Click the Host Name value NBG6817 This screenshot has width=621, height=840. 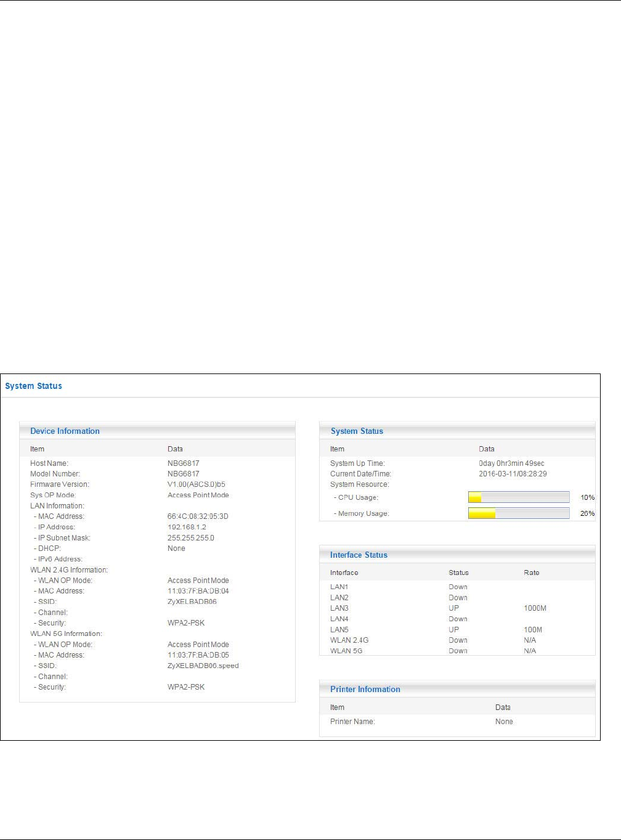(x=183, y=463)
